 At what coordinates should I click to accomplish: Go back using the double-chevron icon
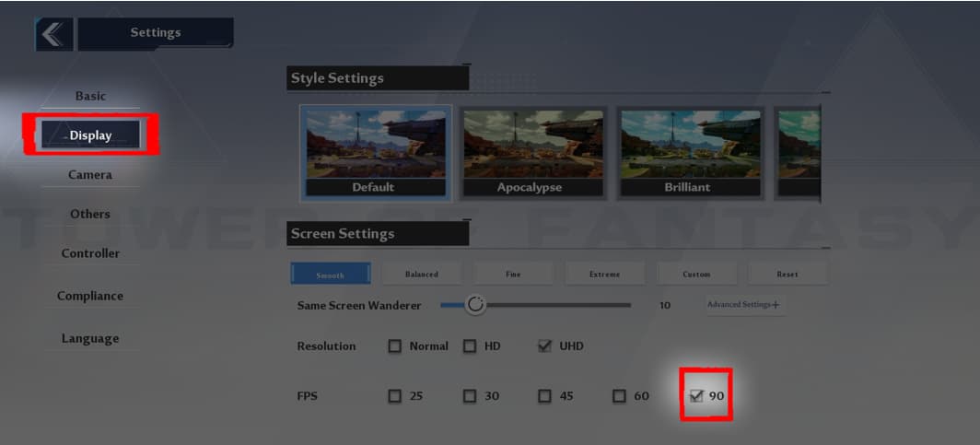[53, 34]
